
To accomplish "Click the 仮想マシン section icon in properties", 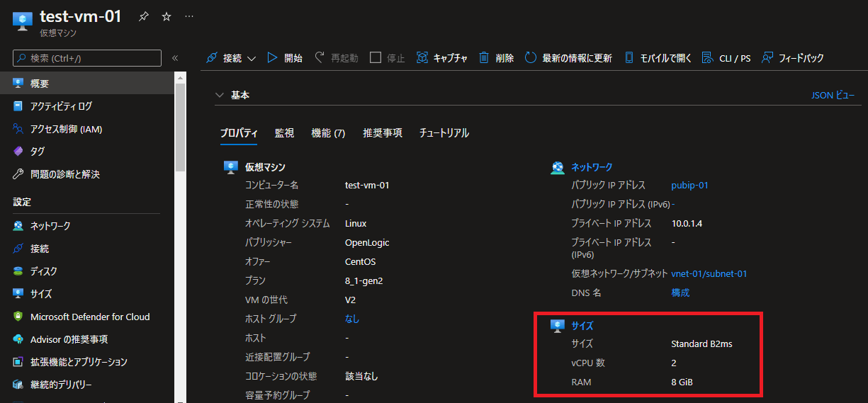I will click(x=230, y=167).
